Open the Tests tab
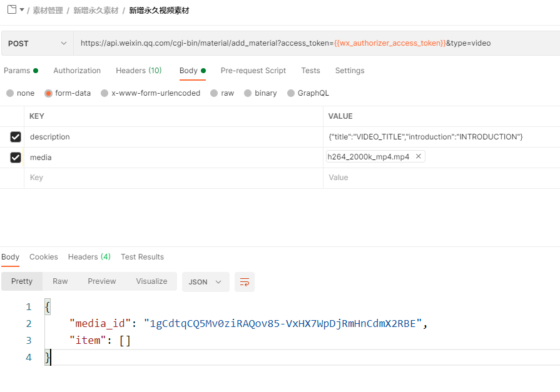This screenshot has height=392, width=560. 310,71
